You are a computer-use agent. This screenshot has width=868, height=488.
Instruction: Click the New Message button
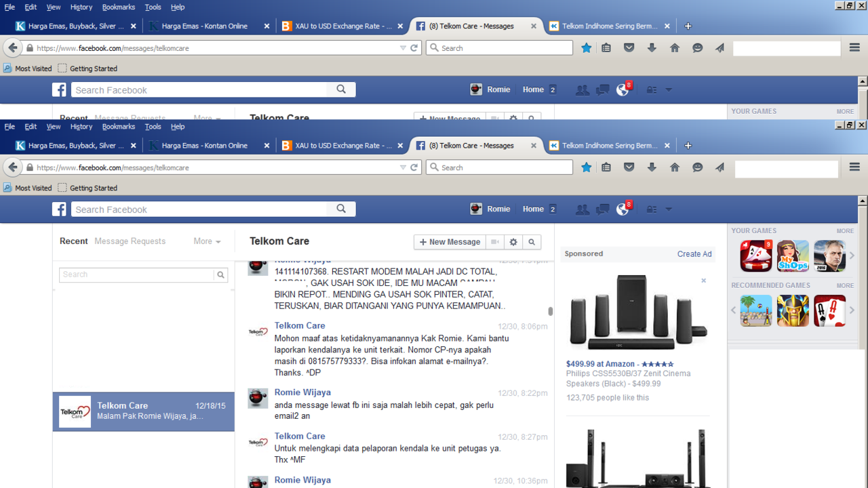click(x=450, y=242)
